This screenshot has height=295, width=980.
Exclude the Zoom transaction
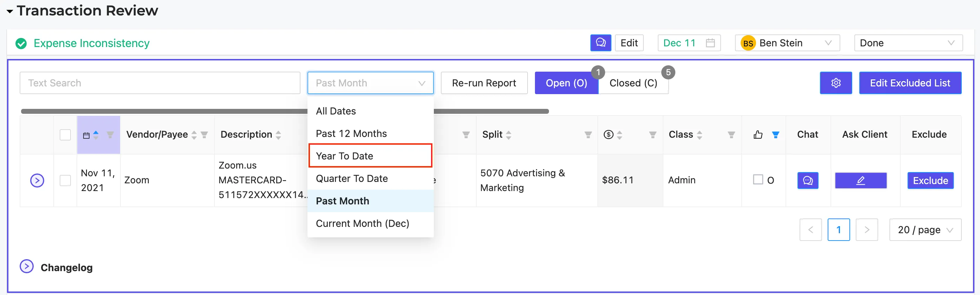point(930,181)
